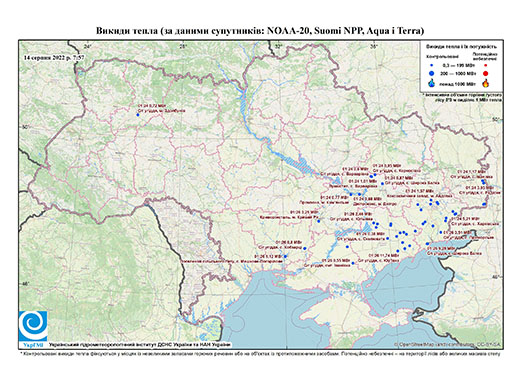Click the 2,66 МВт emission label
520x368 pixels.
click(358, 214)
